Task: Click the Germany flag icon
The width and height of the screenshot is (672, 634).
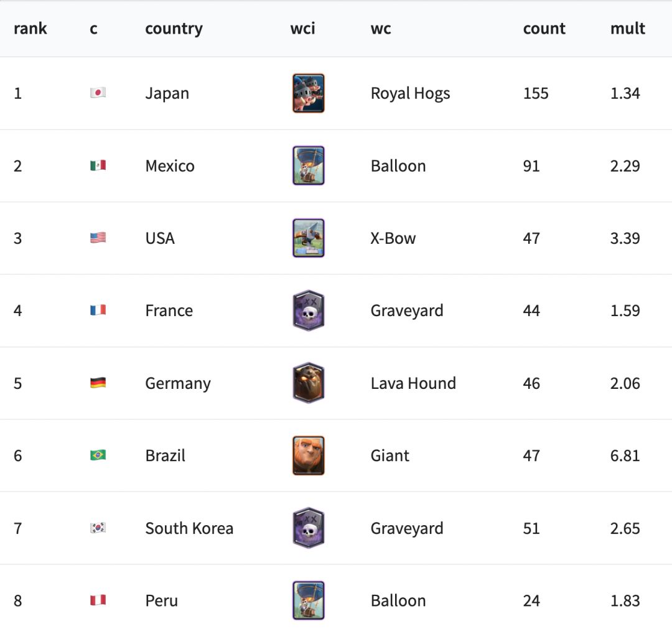Action: 98,383
